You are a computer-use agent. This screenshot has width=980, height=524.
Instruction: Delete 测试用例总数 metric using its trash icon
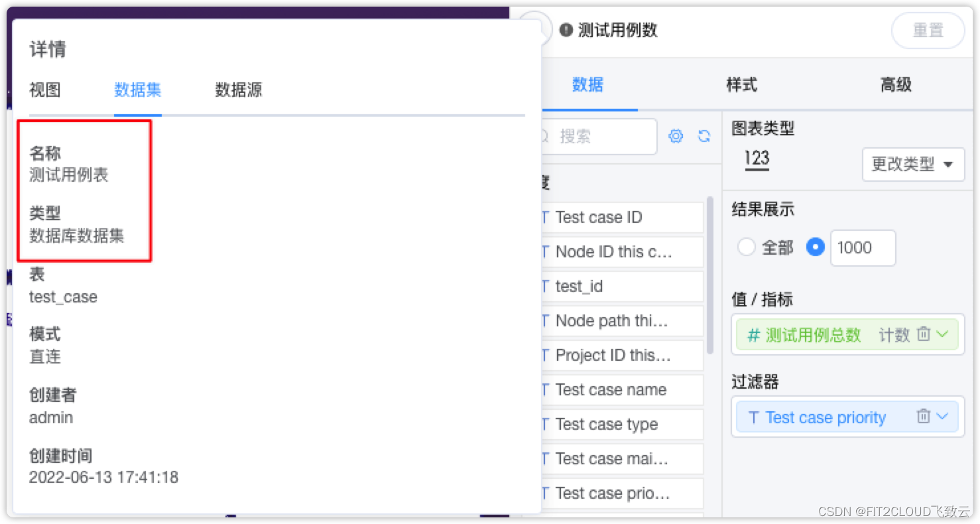tap(924, 334)
